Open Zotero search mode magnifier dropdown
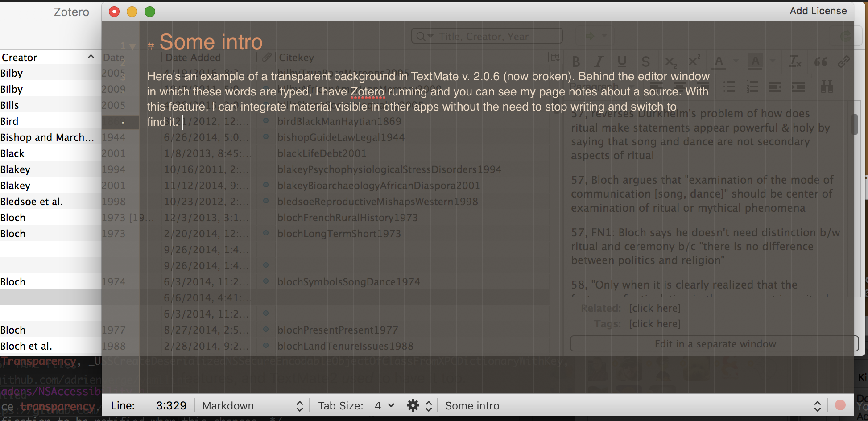868x421 pixels. point(425,36)
